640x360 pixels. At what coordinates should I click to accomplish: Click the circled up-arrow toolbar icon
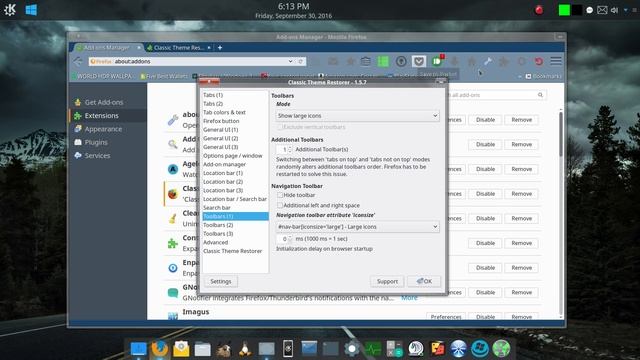[x=401, y=61]
